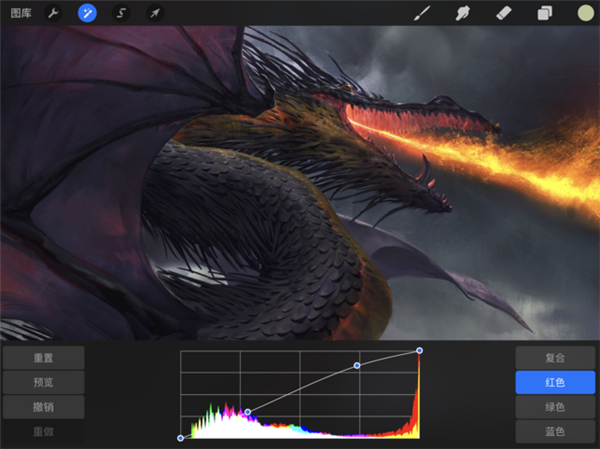
Task: Select the 红色 red channel
Action: coord(555,383)
